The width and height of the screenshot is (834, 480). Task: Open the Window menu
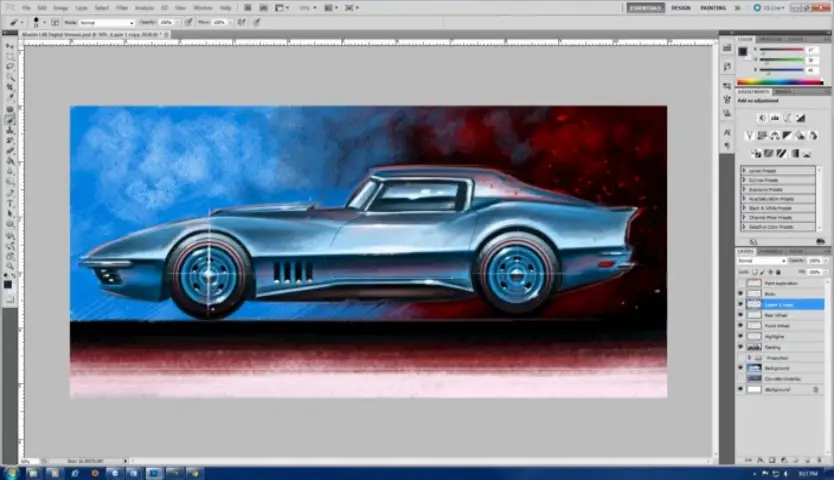click(203, 8)
